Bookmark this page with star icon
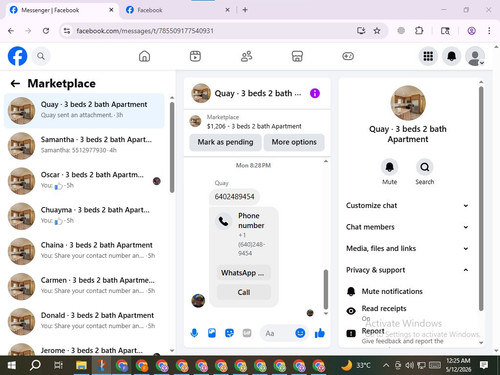 pos(377,31)
